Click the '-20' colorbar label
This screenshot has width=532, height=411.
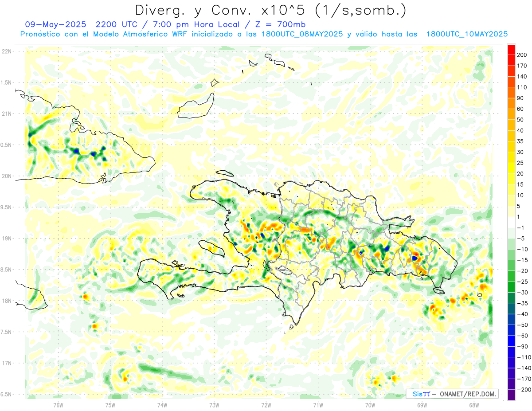pos(522,271)
